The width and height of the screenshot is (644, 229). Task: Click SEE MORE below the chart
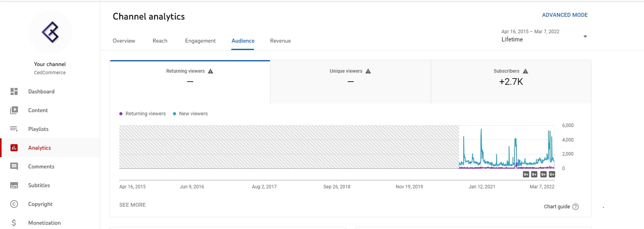pyautogui.click(x=133, y=205)
